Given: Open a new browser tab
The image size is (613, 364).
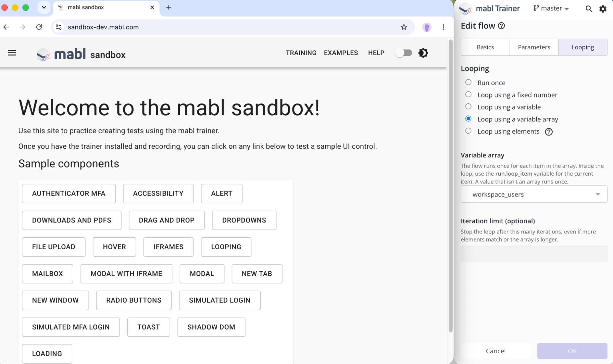Looking at the screenshot, I should (169, 7).
